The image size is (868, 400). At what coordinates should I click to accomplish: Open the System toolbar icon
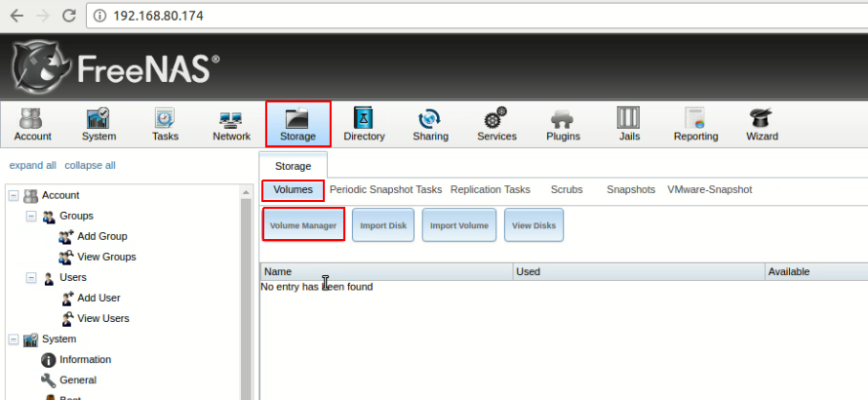tap(99, 124)
